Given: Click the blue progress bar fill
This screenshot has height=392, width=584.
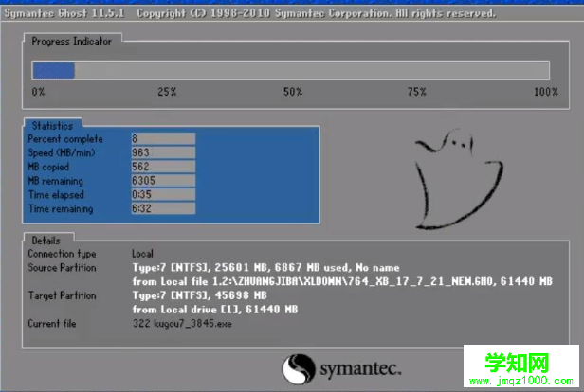Looking at the screenshot, I should coord(54,70).
